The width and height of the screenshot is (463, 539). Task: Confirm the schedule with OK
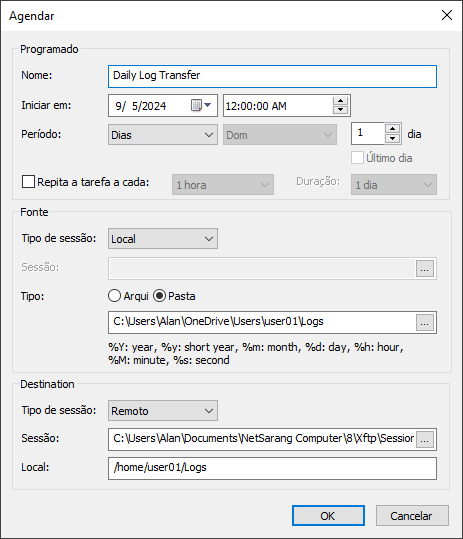tap(328, 516)
